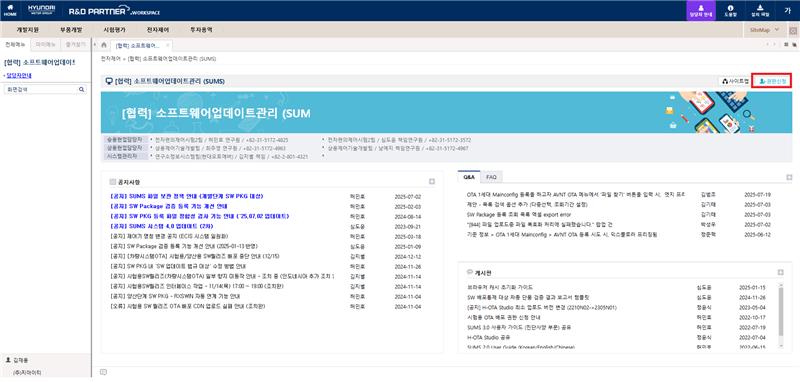The width and height of the screenshot is (800, 382).
Task: Open the 설치 파일 download icon
Action: [x=759, y=10]
